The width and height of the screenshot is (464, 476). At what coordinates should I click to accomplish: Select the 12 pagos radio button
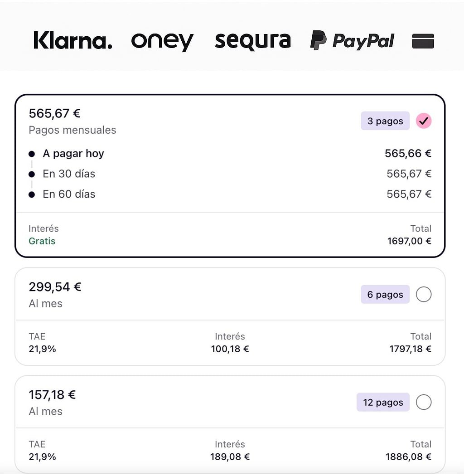click(424, 402)
